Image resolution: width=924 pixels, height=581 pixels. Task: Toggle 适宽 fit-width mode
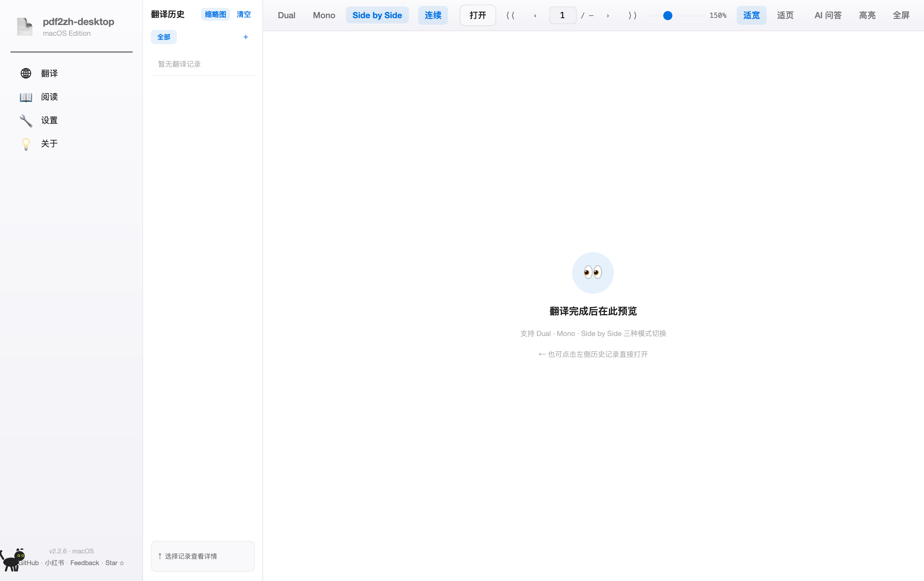click(751, 15)
